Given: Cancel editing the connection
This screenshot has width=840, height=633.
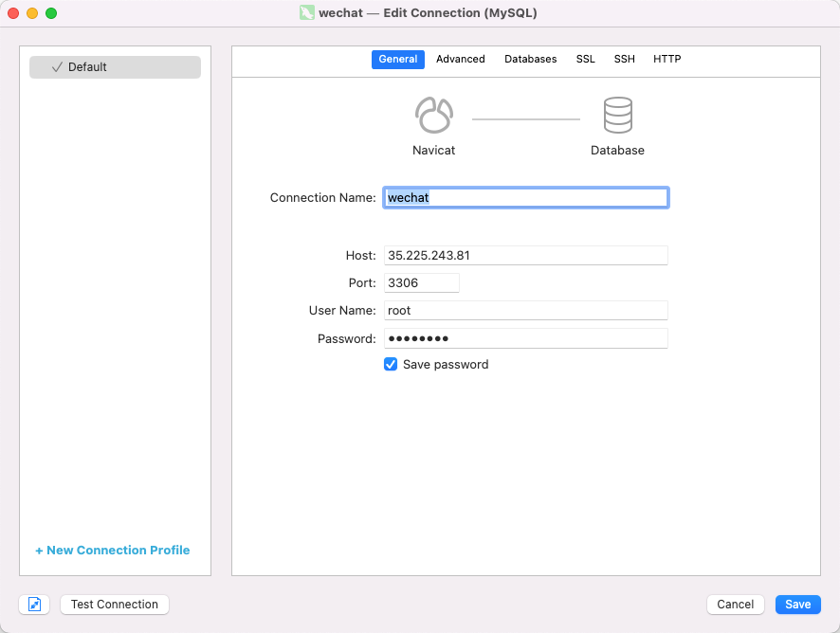Looking at the screenshot, I should (x=736, y=605).
